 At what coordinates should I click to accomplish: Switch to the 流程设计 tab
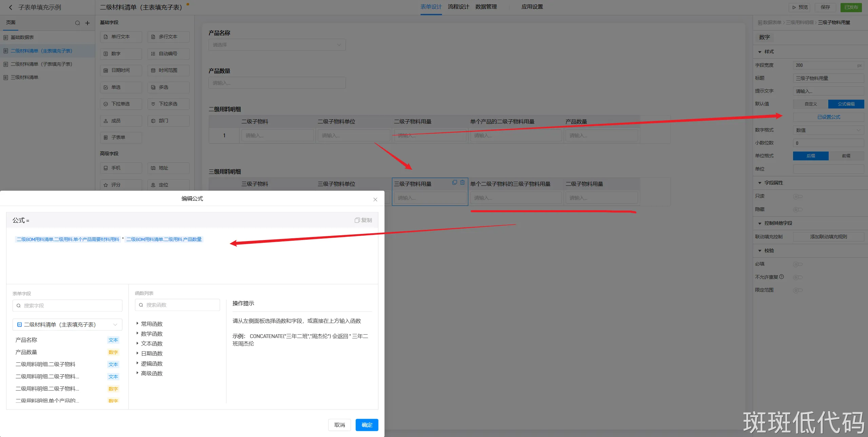(x=458, y=7)
